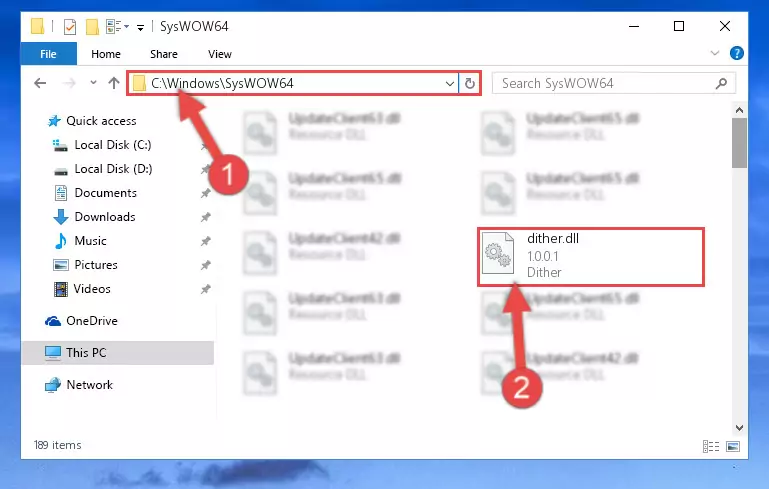Open Videos in the sidebar
The width and height of the screenshot is (769, 489).
92,289
